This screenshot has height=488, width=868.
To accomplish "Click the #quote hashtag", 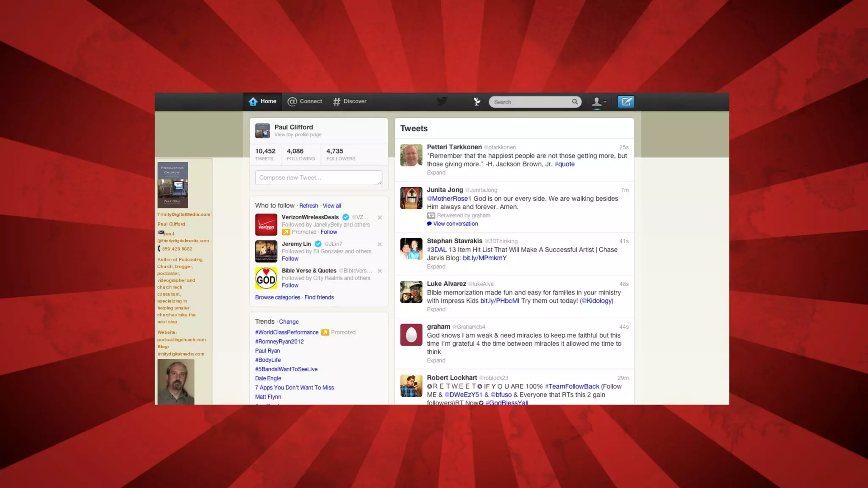I will click(x=565, y=164).
